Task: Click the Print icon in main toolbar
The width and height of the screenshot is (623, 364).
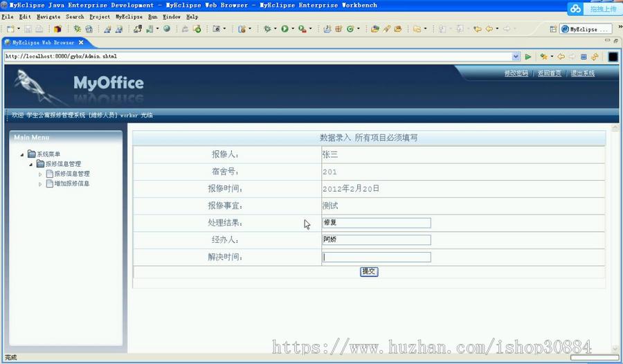Action: 39,28
